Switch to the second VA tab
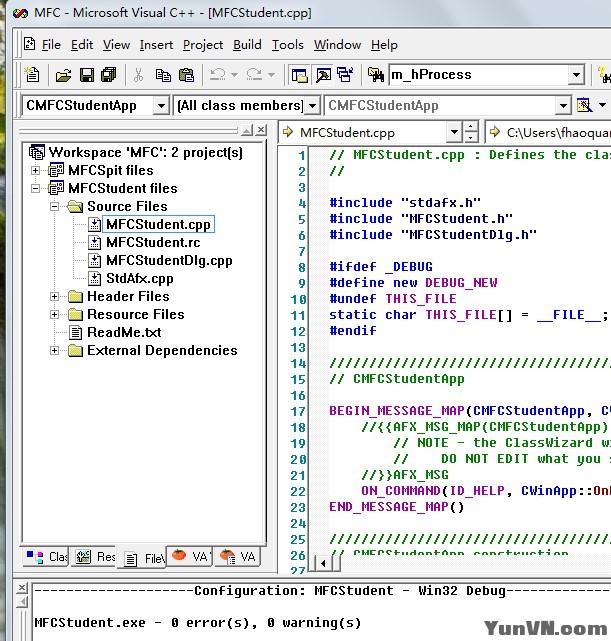Image resolution: width=611 pixels, height=641 pixels. 237,556
